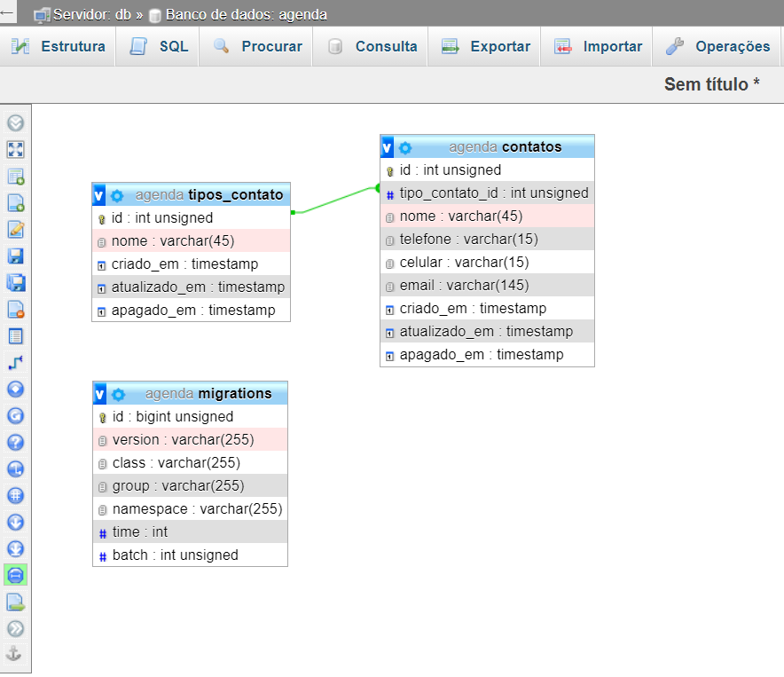
Task: Click 'atualizado_em : timestamp' in tipos_contato
Action: click(191, 287)
